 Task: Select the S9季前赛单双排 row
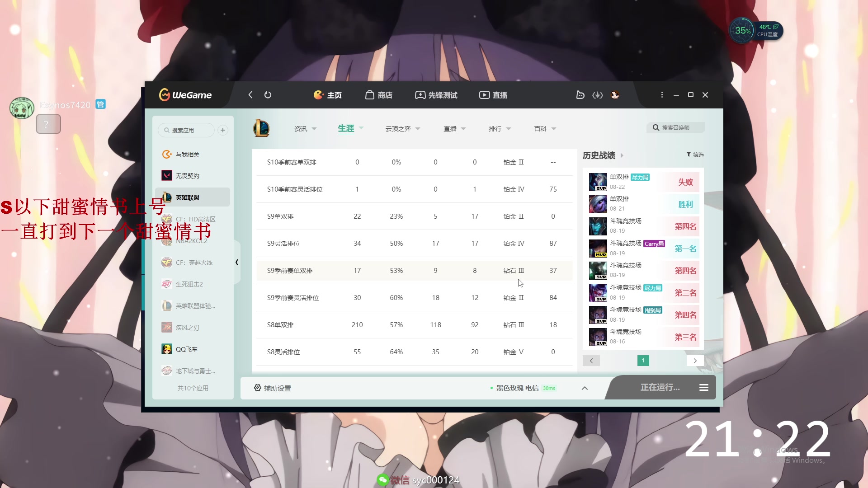(x=414, y=271)
